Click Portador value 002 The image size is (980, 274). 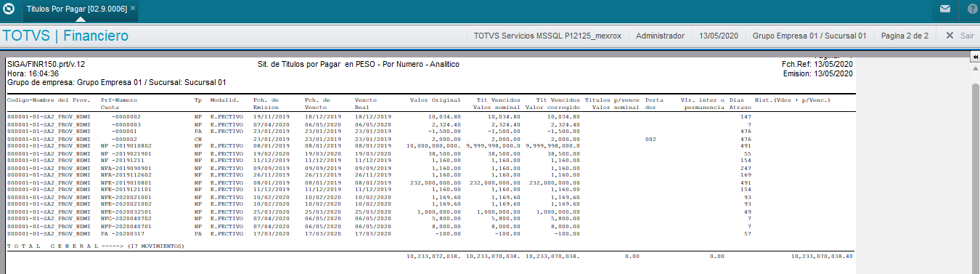tap(650, 140)
